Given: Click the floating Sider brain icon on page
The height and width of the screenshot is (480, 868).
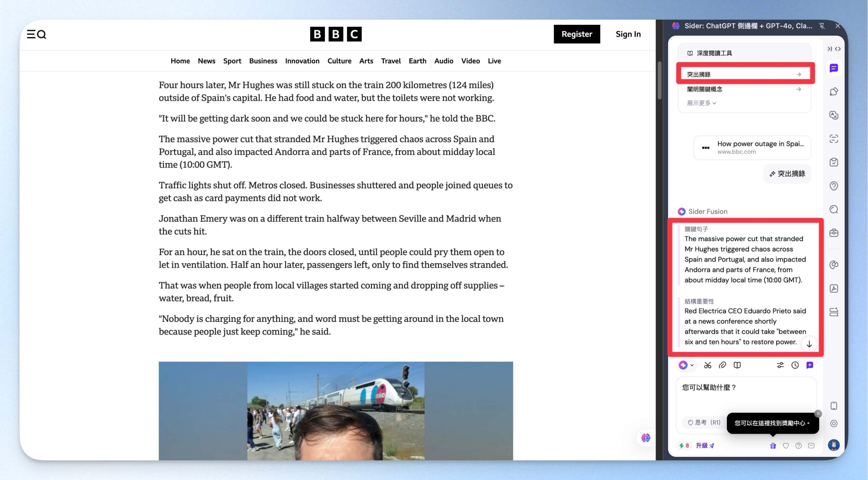Looking at the screenshot, I should point(646,438).
